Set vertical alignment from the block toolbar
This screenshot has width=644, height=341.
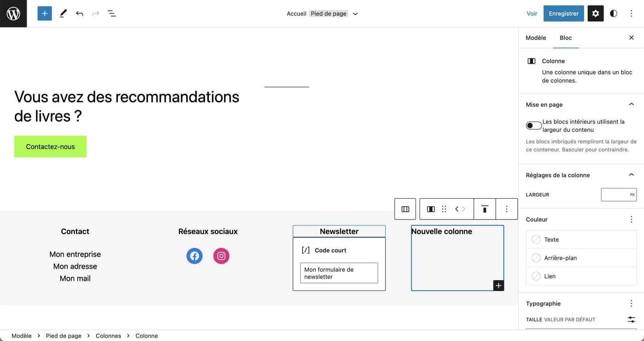484,209
